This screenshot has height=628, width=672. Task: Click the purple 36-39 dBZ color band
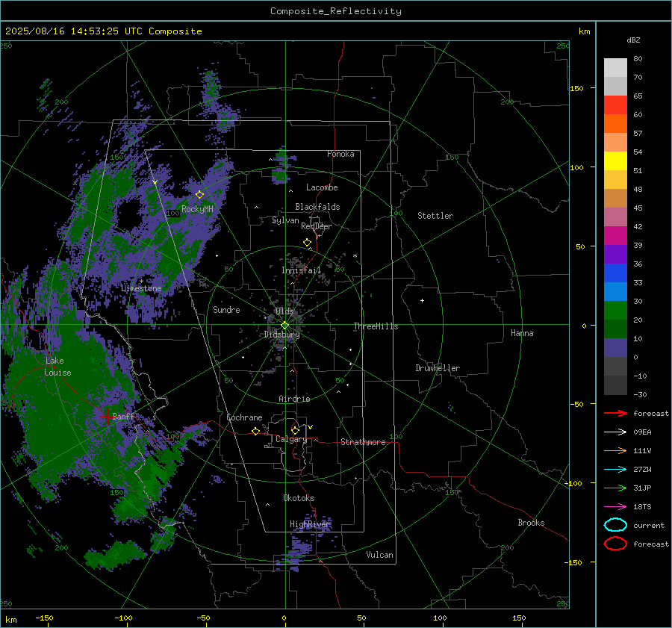615,255
